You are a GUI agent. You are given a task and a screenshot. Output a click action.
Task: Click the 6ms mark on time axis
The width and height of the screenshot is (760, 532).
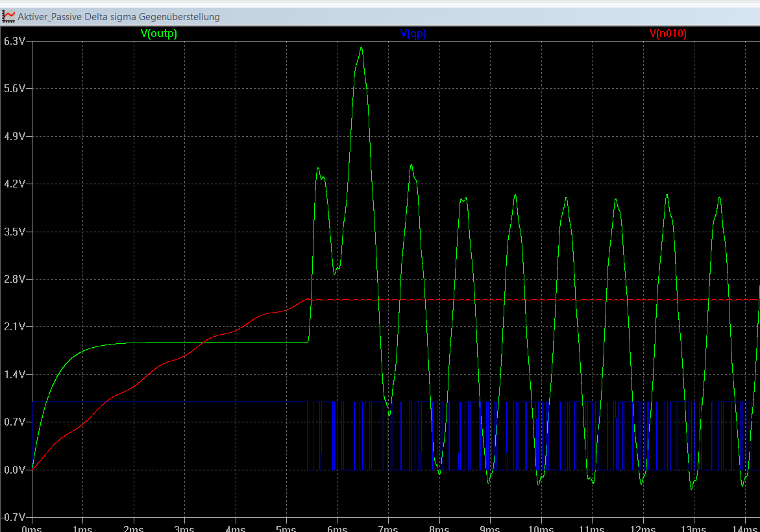tap(337, 527)
